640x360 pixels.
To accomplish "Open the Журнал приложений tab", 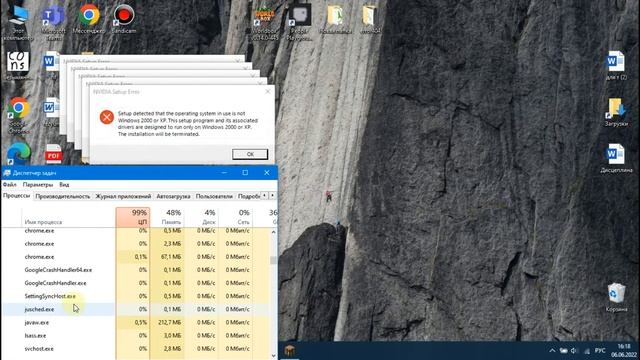I will [123, 196].
